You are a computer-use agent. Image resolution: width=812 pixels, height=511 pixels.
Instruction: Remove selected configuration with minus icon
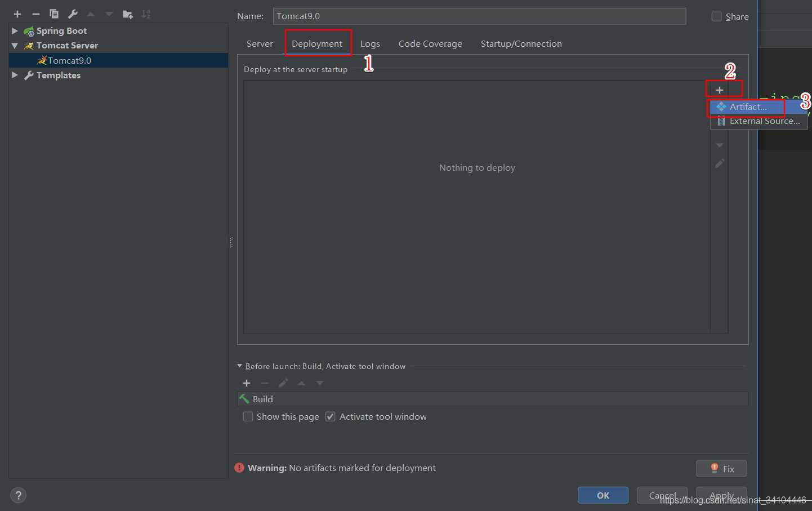(36, 14)
